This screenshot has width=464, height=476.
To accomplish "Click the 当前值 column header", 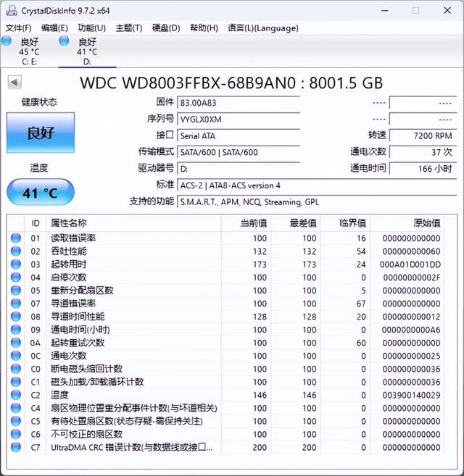I will pos(246,223).
